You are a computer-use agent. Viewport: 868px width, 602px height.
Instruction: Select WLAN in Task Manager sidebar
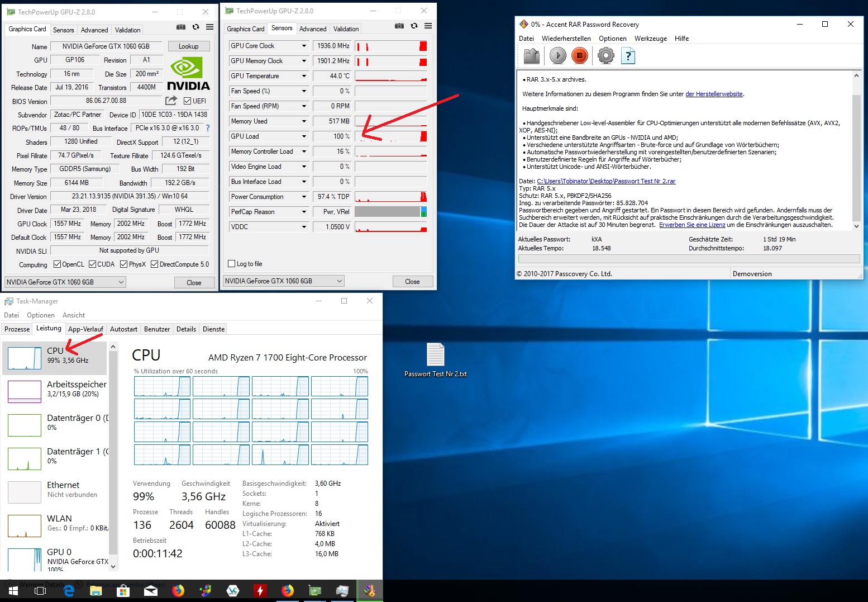coord(56,525)
